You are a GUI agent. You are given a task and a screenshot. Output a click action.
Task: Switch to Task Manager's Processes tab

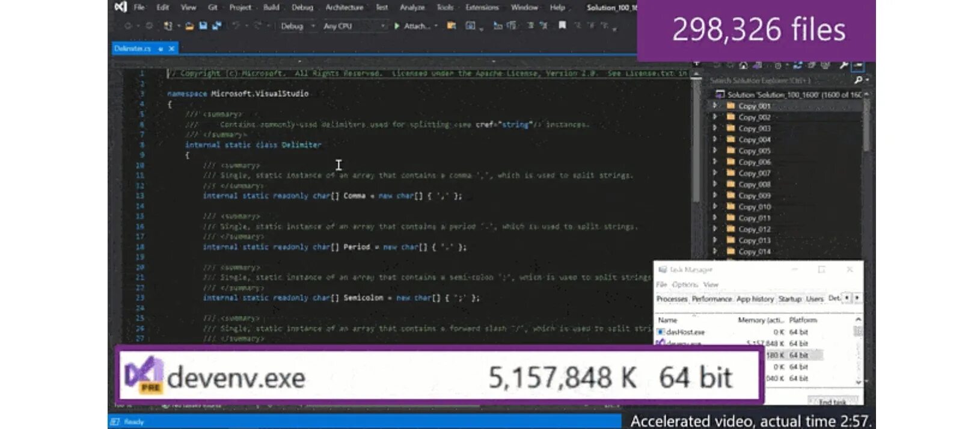coord(672,299)
